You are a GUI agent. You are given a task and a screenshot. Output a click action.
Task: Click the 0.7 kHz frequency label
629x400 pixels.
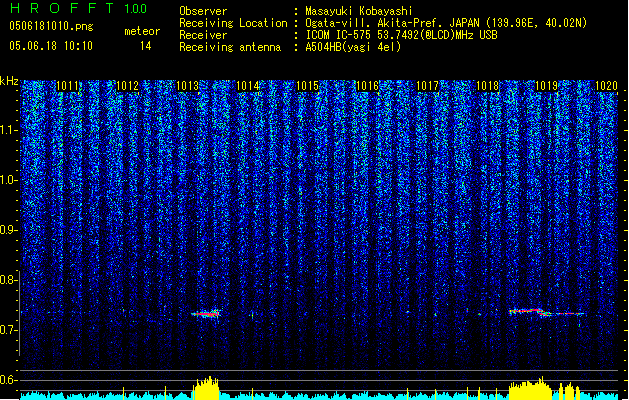click(8, 330)
